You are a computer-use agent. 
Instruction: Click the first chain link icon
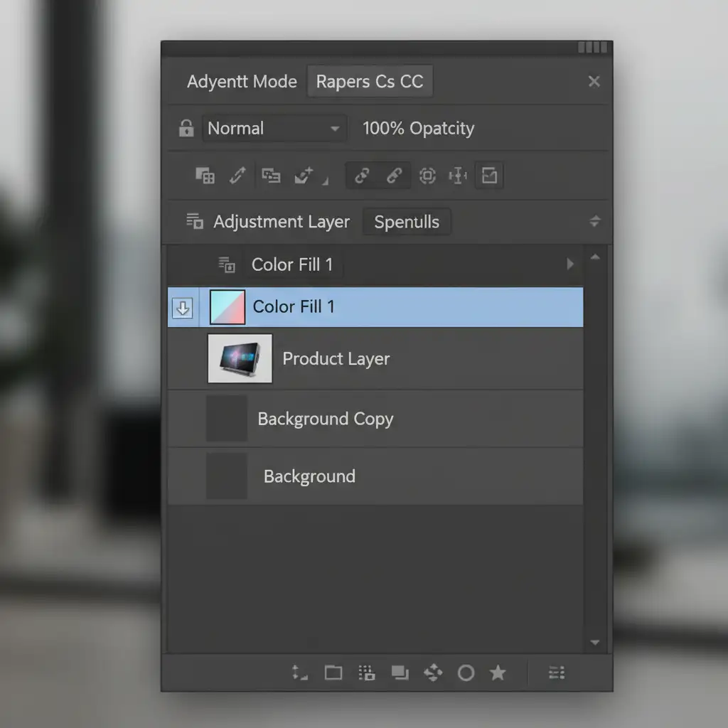click(x=362, y=176)
